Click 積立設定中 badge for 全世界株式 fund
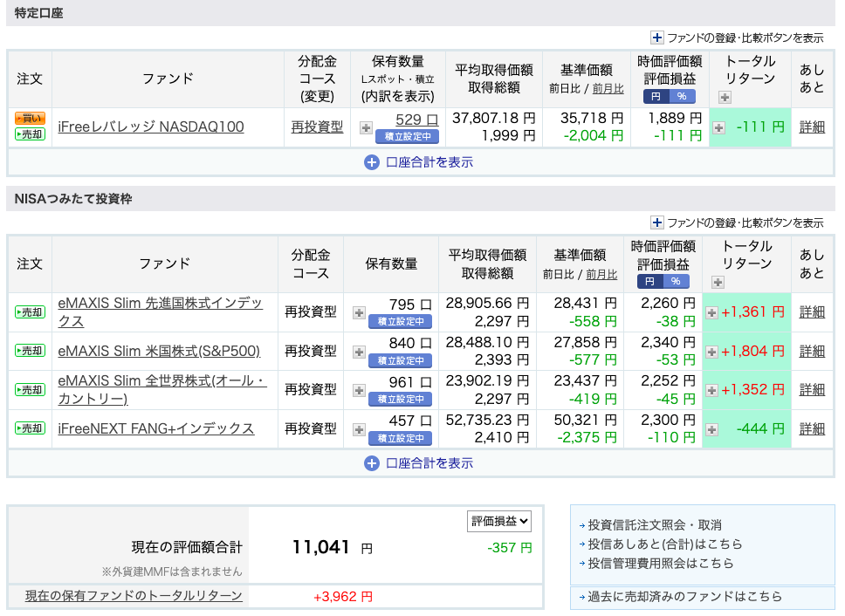Screen dimensions: 845x616 pos(400,399)
